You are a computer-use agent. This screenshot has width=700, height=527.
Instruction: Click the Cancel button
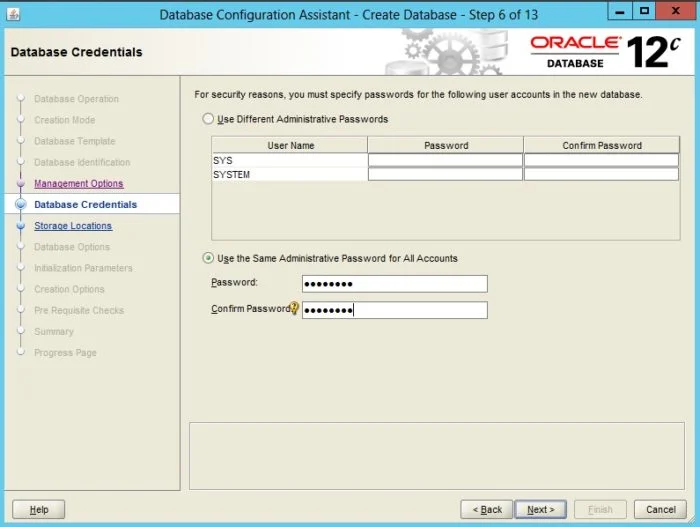660,509
